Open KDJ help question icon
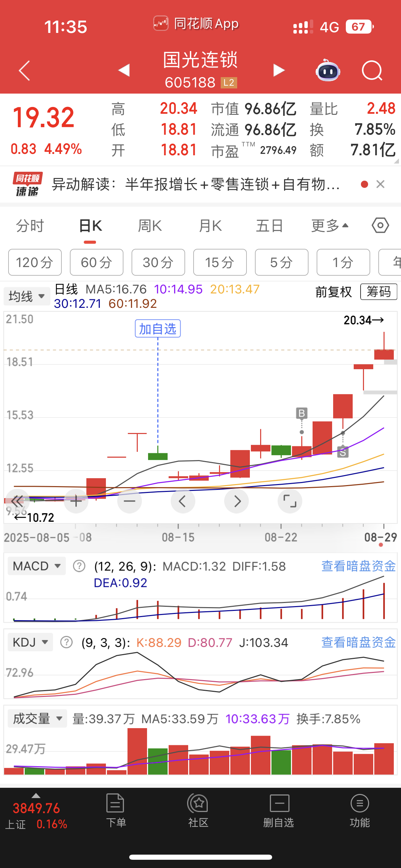Image resolution: width=401 pixels, height=868 pixels. pos(66,642)
